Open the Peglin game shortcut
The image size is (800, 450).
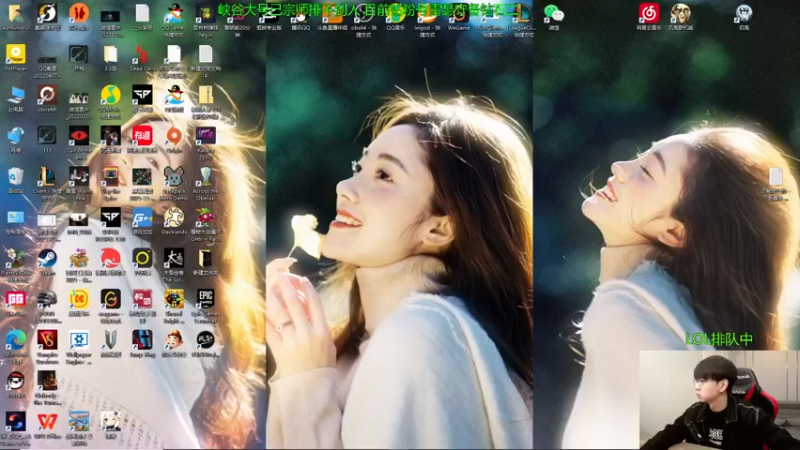pos(205,14)
